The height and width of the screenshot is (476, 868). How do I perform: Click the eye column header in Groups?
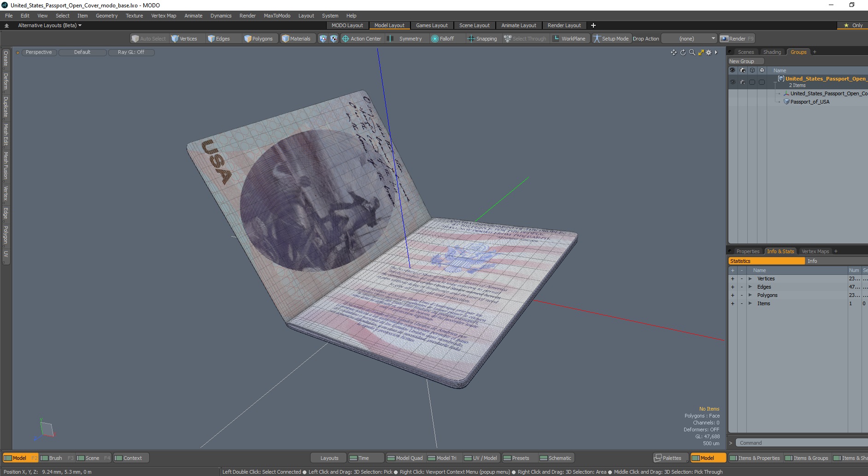pyautogui.click(x=733, y=70)
